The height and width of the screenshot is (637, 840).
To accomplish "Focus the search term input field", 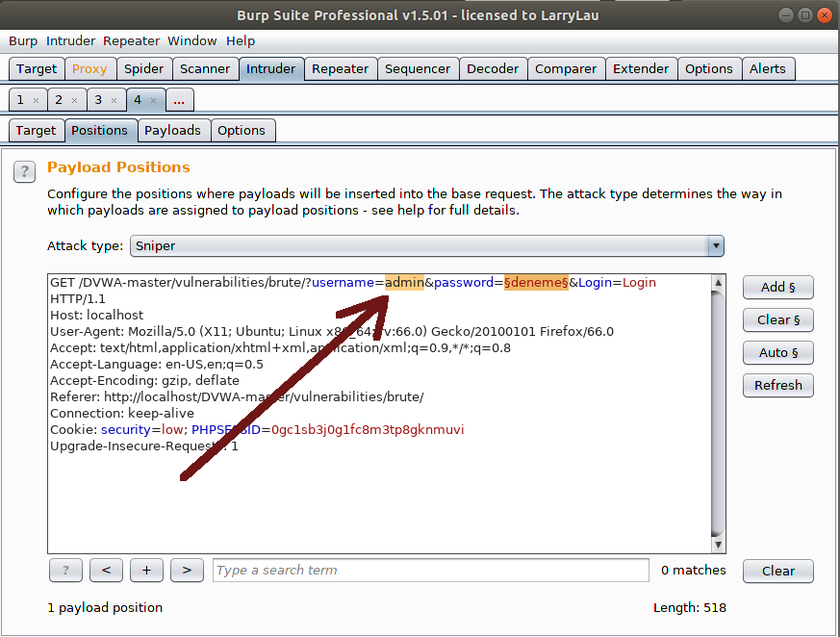I will coord(431,570).
